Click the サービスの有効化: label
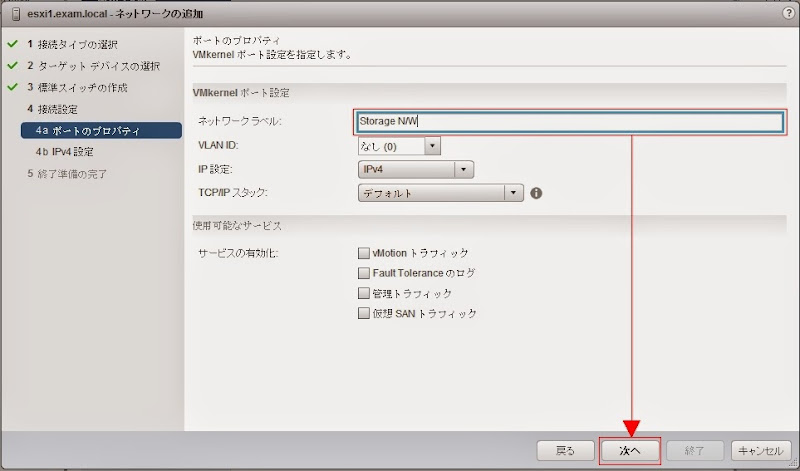Image resolution: width=800 pixels, height=471 pixels. coord(238,253)
